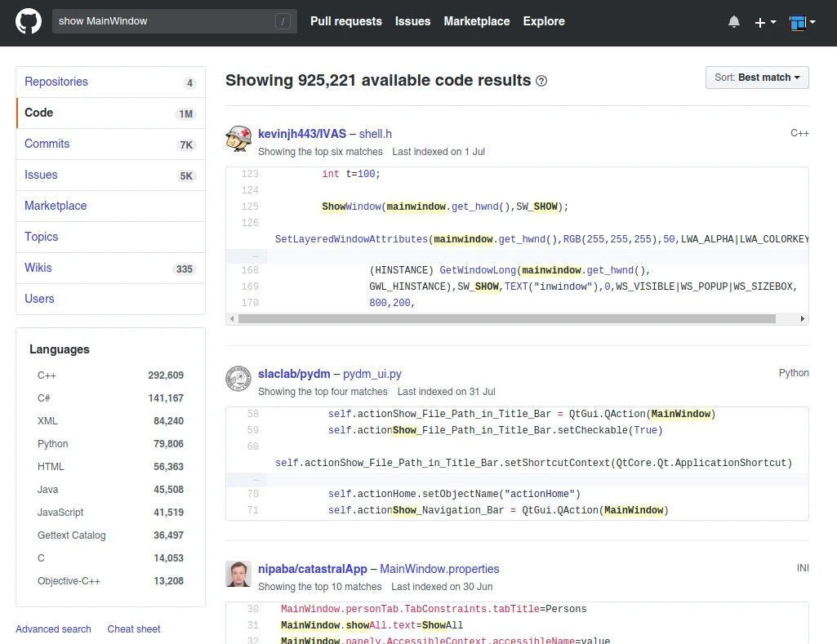The height and width of the screenshot is (644, 837).
Task: Select the Users results tab
Action: [111, 299]
